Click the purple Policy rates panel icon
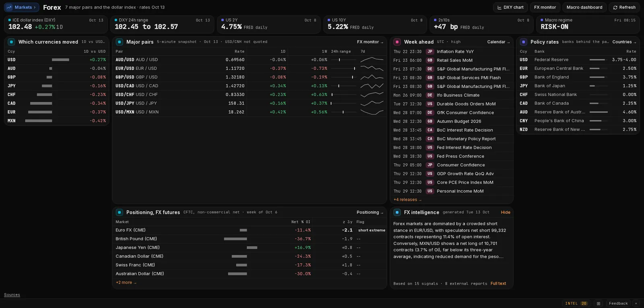644x308 pixels. [x=523, y=42]
